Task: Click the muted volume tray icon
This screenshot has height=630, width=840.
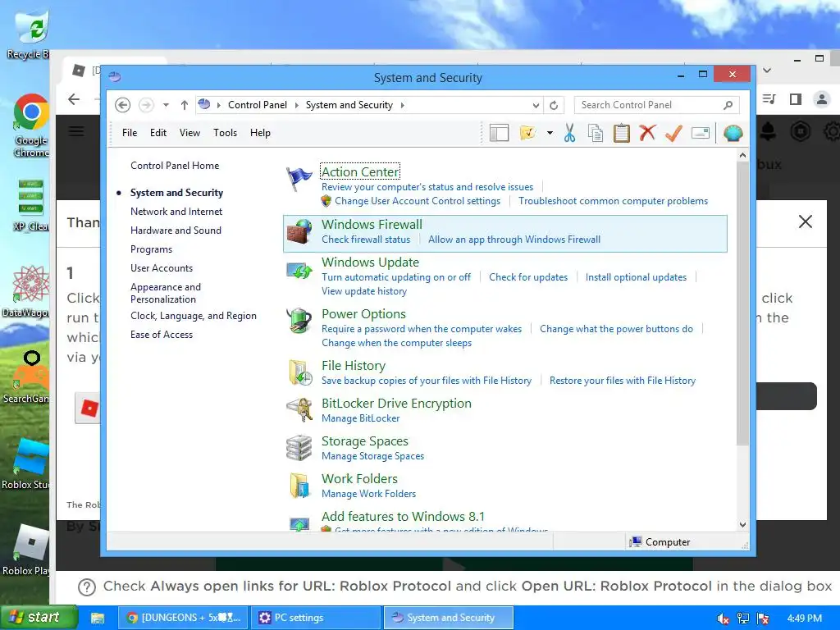Action: [x=724, y=619]
